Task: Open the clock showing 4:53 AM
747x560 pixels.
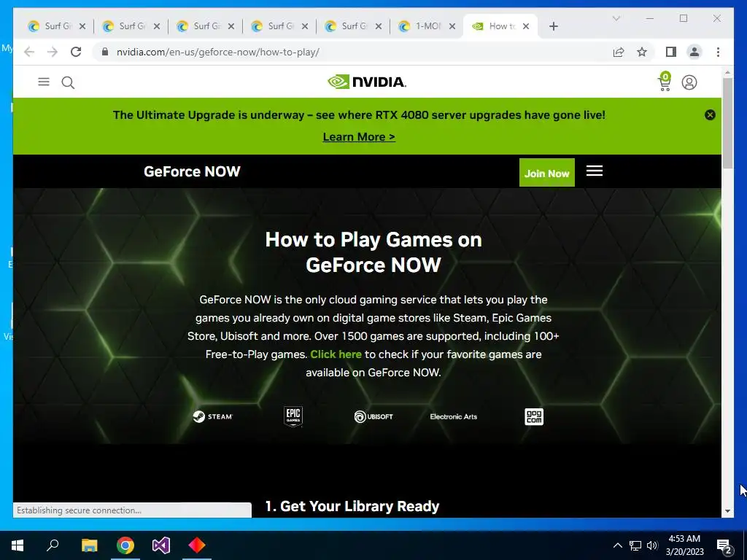Action: tap(684, 545)
